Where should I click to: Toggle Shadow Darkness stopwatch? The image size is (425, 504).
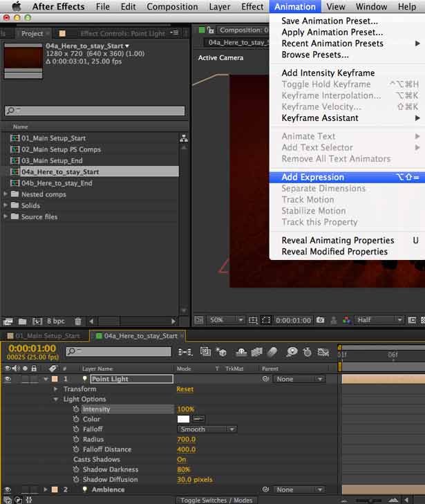coord(76,469)
